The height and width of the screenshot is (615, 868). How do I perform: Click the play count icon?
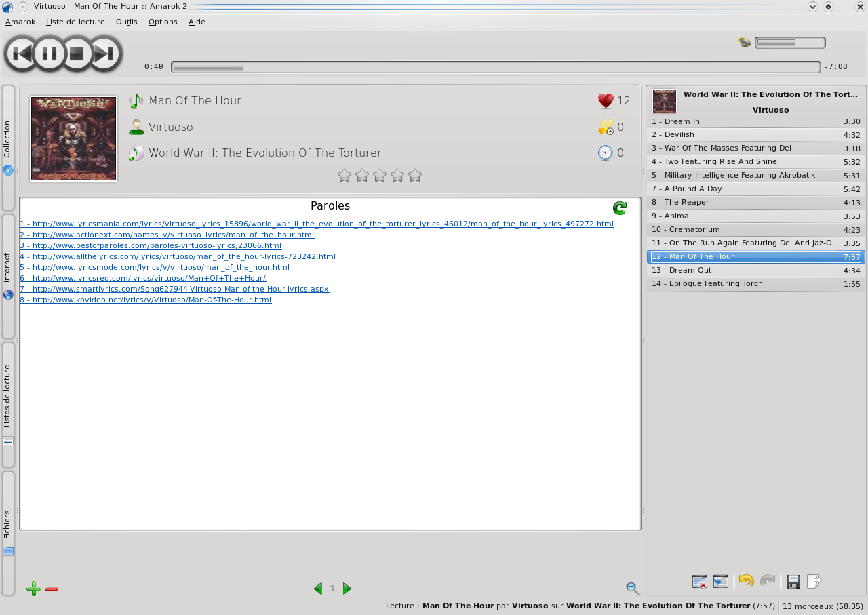[606, 127]
